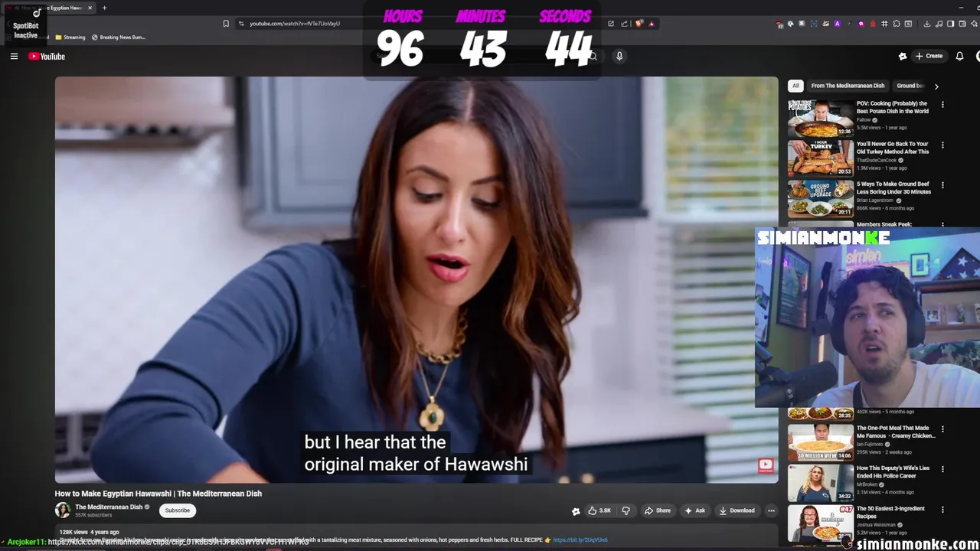Open the notifications bell
Image resolution: width=980 pixels, height=551 pixels.
tap(959, 56)
